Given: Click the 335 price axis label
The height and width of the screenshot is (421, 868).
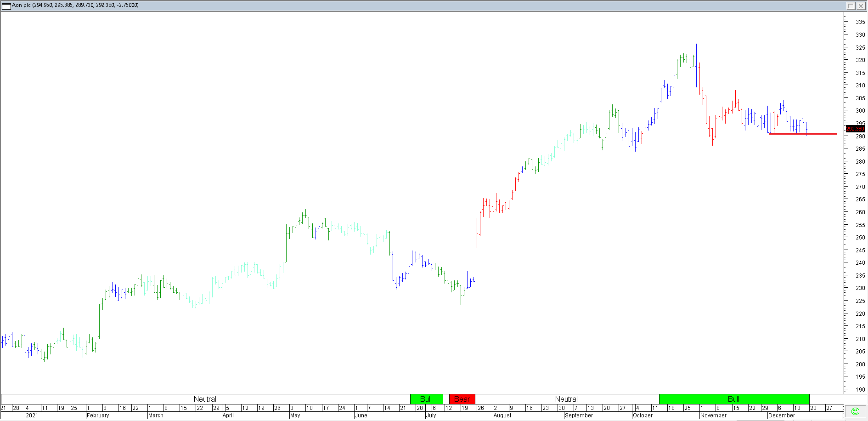Looking at the screenshot, I should [x=860, y=22].
